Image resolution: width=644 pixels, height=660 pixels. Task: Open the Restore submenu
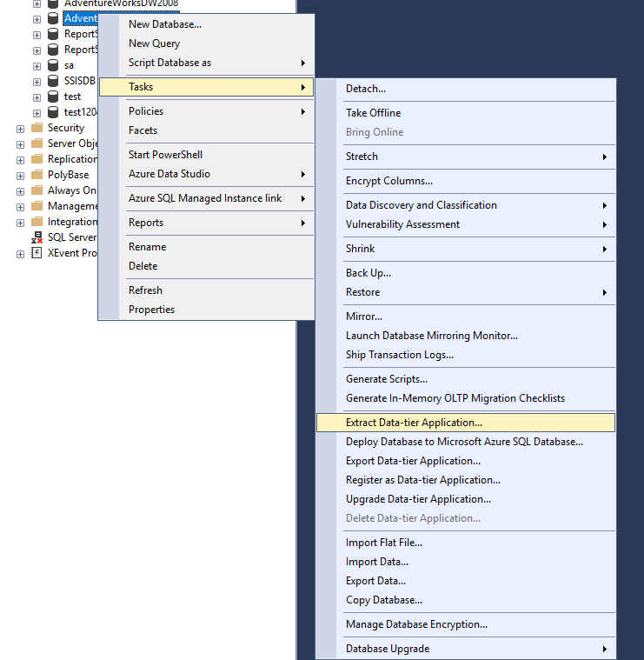click(466, 292)
